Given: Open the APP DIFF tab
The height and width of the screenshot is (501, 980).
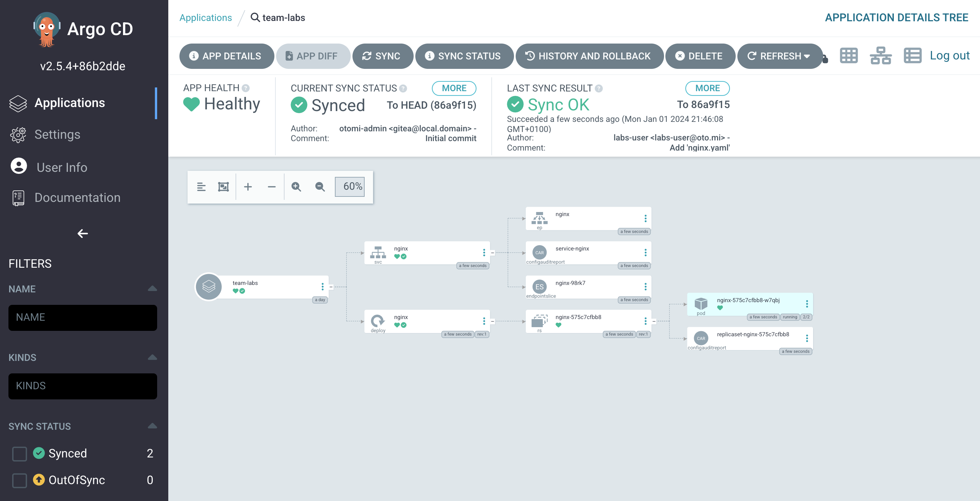Looking at the screenshot, I should click(313, 56).
